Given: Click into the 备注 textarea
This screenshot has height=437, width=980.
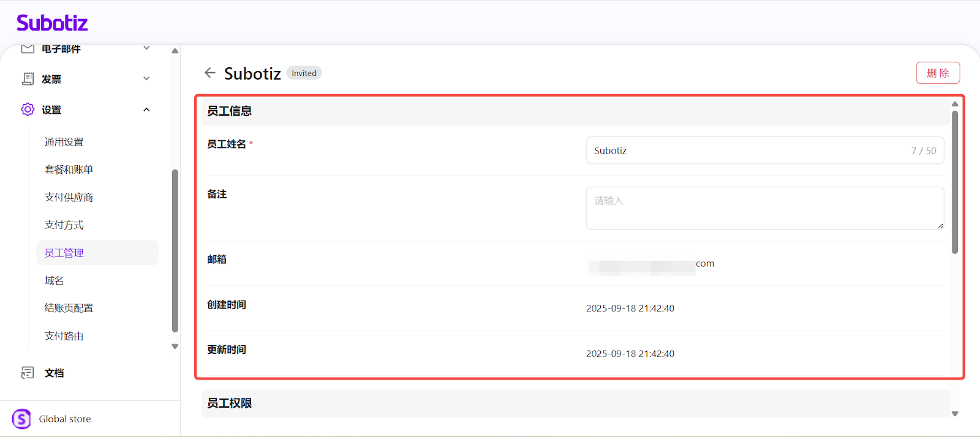Looking at the screenshot, I should (764, 208).
